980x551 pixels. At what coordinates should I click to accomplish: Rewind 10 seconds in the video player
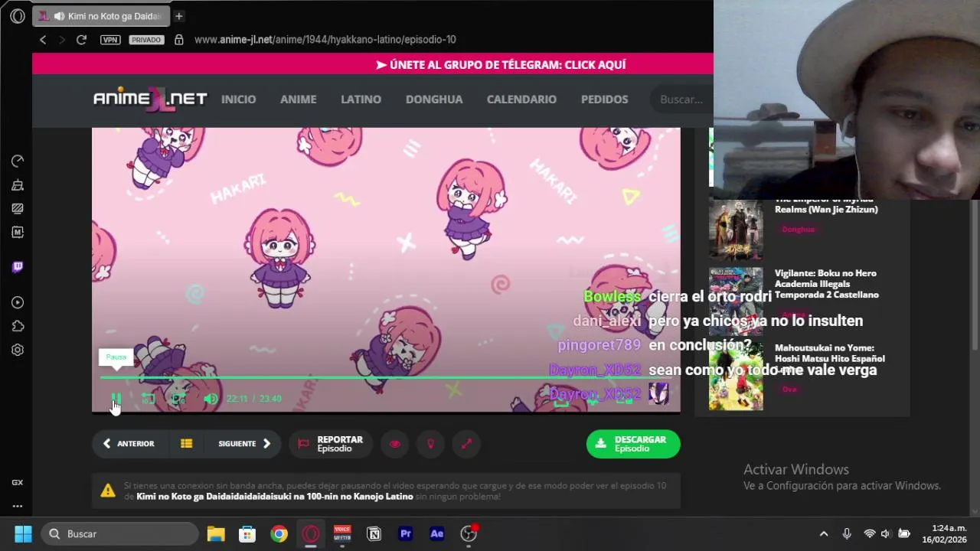[x=148, y=399]
